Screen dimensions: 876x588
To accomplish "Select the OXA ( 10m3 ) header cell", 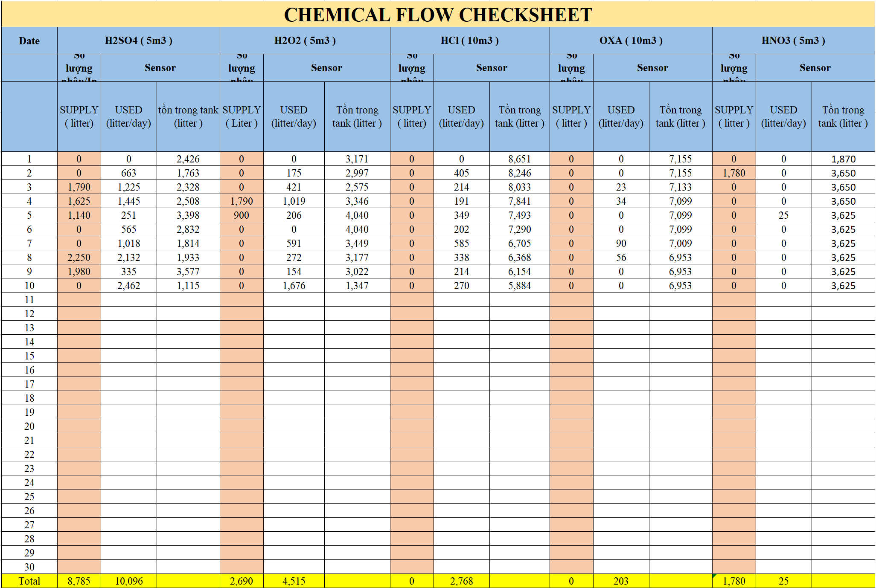I will point(631,41).
